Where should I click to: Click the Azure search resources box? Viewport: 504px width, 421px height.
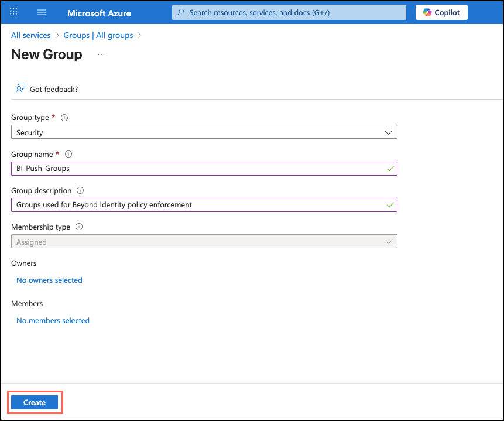pos(289,12)
